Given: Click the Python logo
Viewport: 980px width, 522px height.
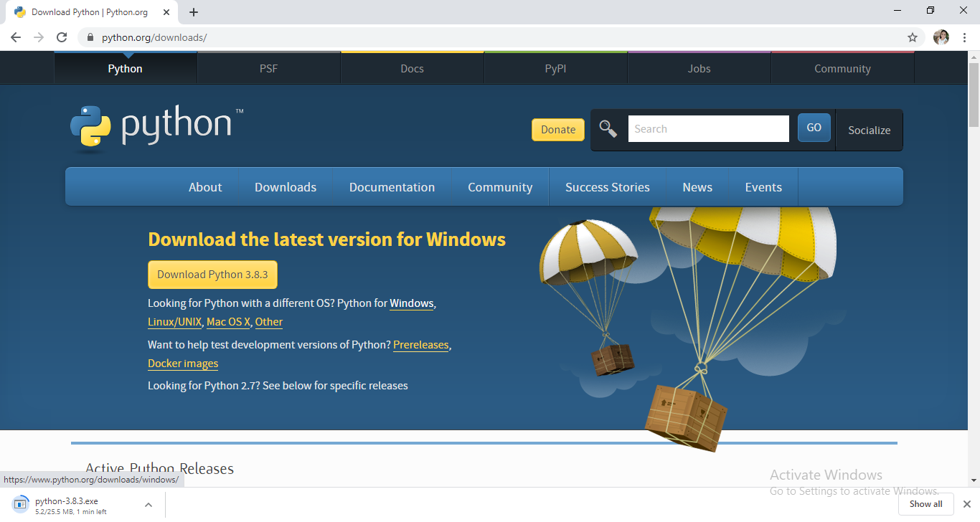Looking at the screenshot, I should [157, 128].
